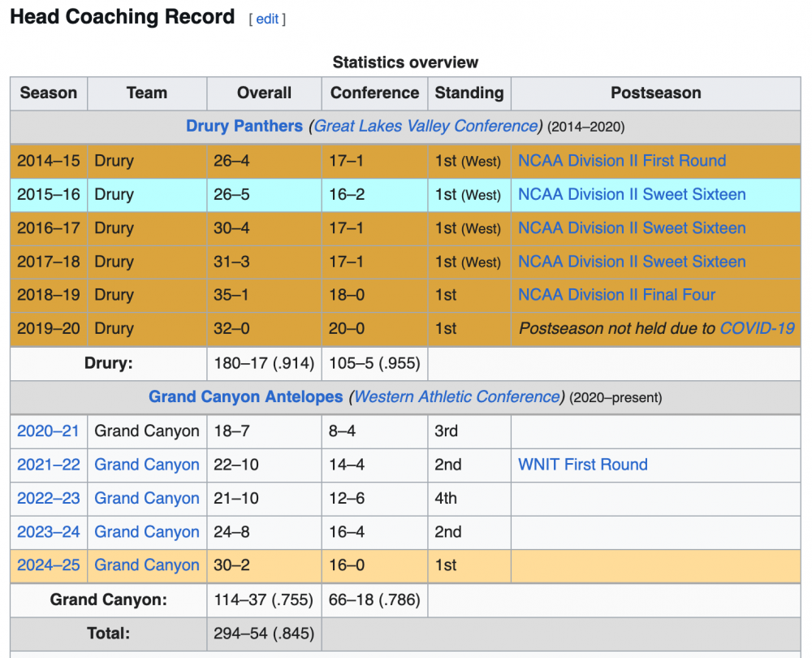The height and width of the screenshot is (658, 812).
Task: Click NCAA Division II Final Four link
Action: point(617,295)
